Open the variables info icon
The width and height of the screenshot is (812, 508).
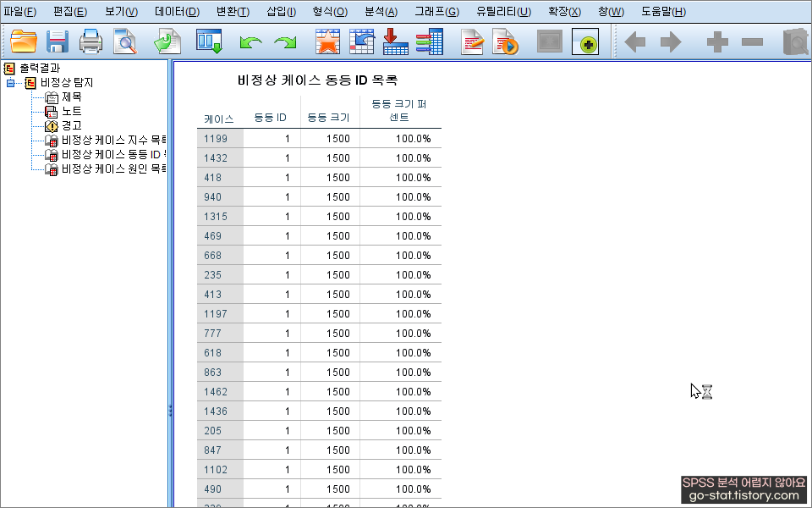click(x=430, y=42)
